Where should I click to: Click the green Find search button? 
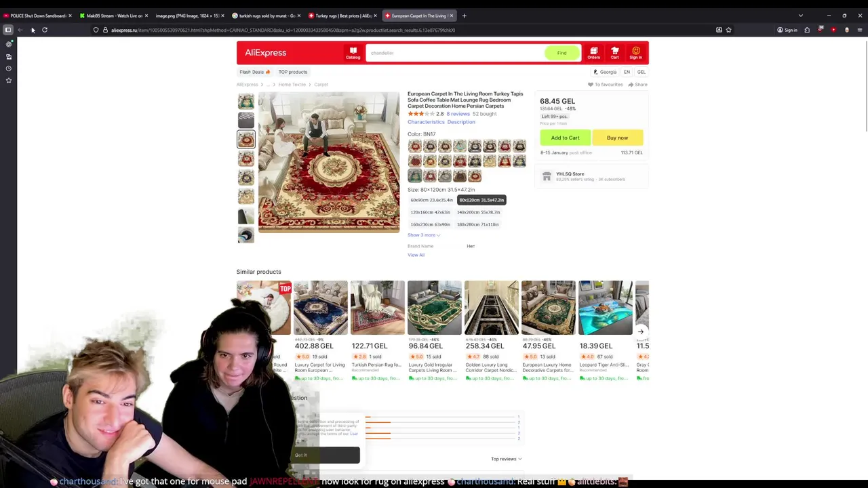pos(561,53)
